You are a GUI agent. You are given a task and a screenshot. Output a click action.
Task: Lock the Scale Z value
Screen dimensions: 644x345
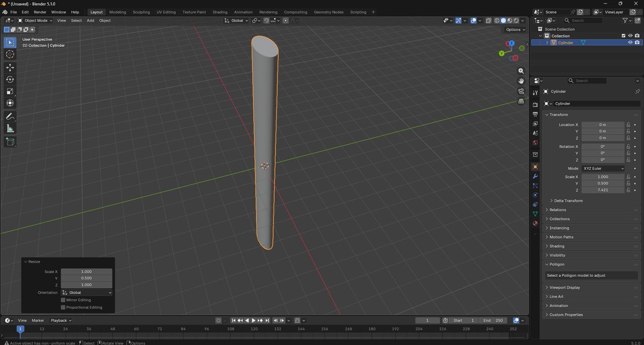(628, 190)
